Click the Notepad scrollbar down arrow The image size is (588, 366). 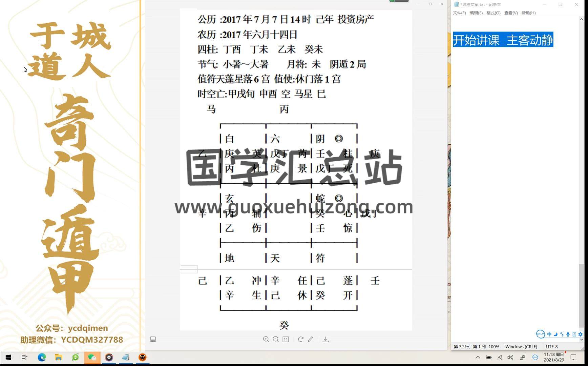(582, 340)
